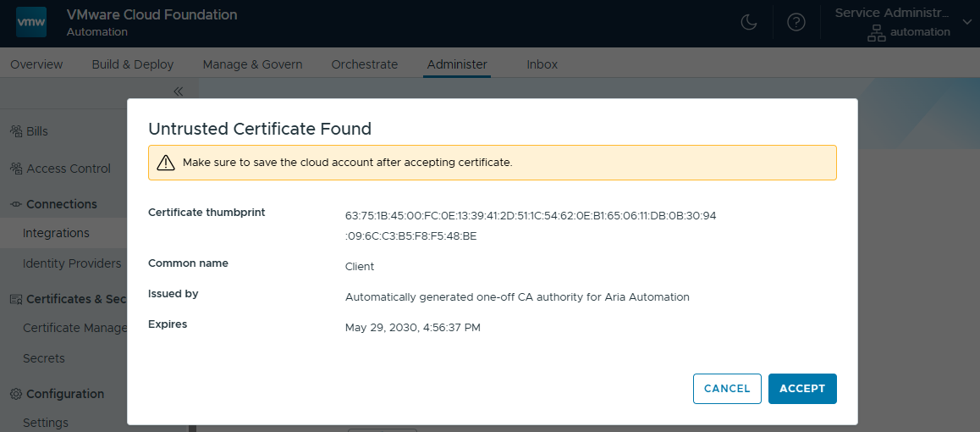Click the thumbprint line starting 63:75:1B
This screenshot has width=980, height=432.
[531, 216]
